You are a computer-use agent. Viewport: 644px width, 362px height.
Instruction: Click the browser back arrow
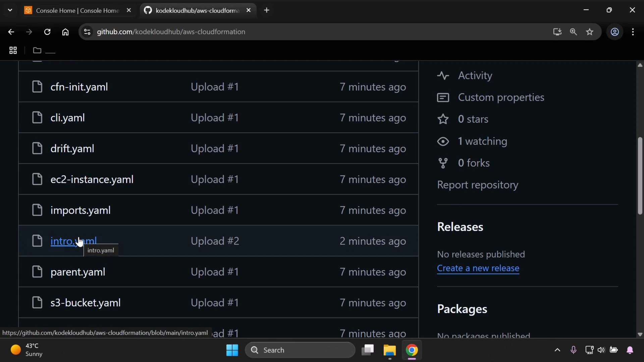(x=11, y=32)
